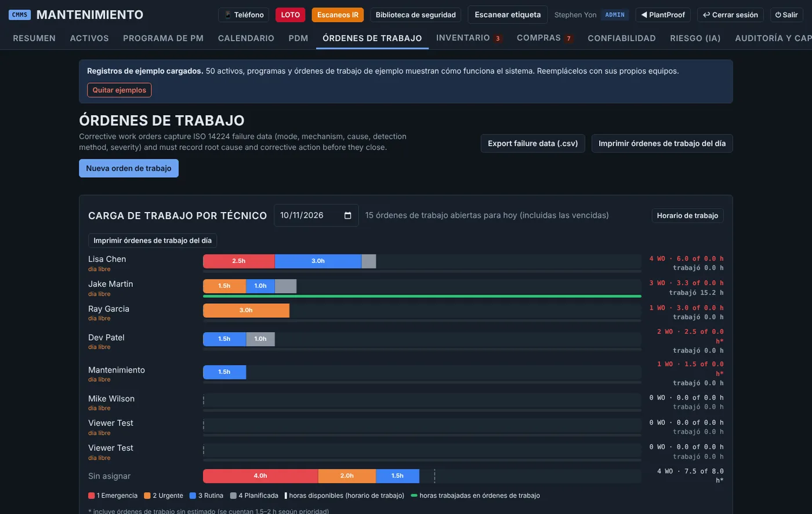Click the red LOTO button
The image size is (812, 514).
(x=291, y=14)
